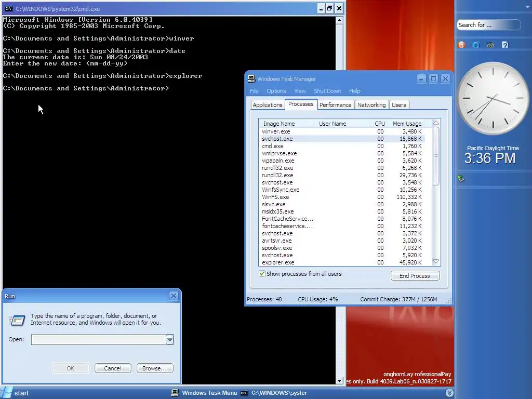Click the Task Manager title bar icon
Image resolution: width=532 pixels, height=399 pixels.
point(251,79)
